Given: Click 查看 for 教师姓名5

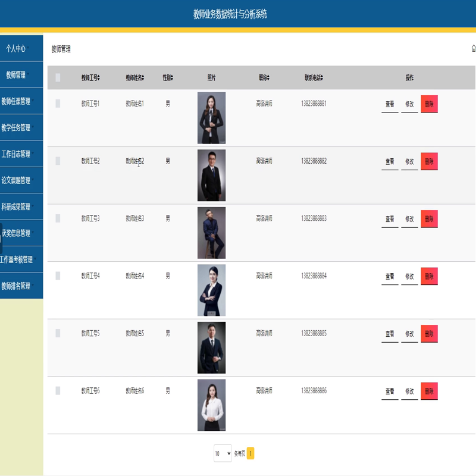Looking at the screenshot, I should coord(390,334).
